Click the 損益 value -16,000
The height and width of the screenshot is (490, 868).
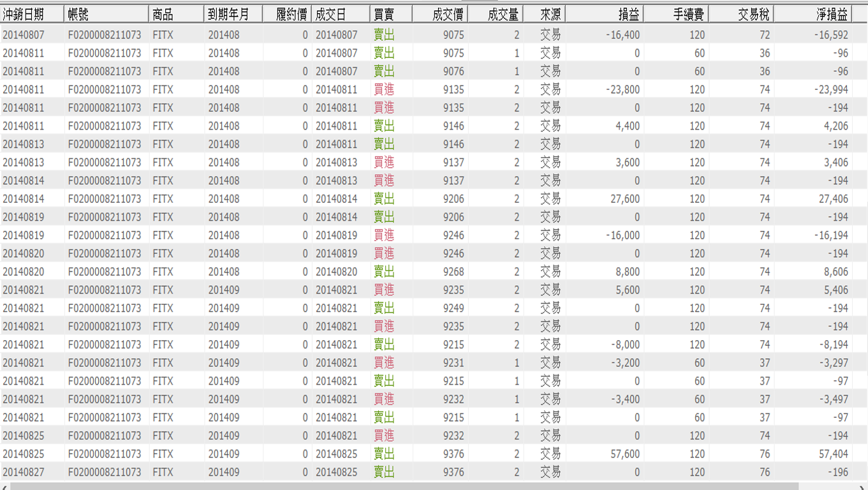[x=622, y=235]
